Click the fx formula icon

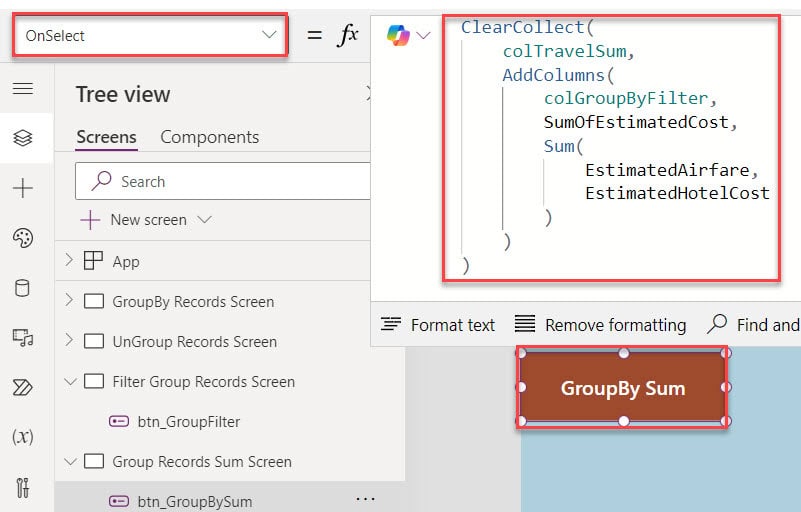tap(348, 35)
